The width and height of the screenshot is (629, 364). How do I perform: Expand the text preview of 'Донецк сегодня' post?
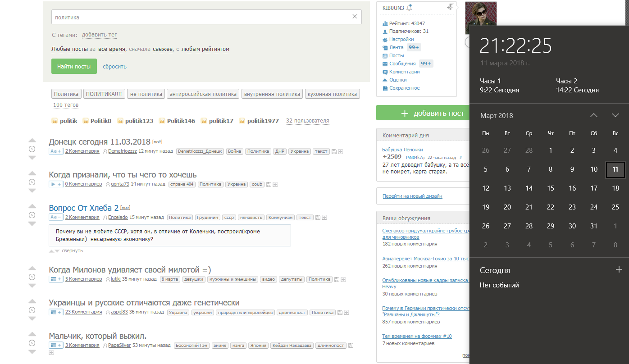click(x=55, y=151)
